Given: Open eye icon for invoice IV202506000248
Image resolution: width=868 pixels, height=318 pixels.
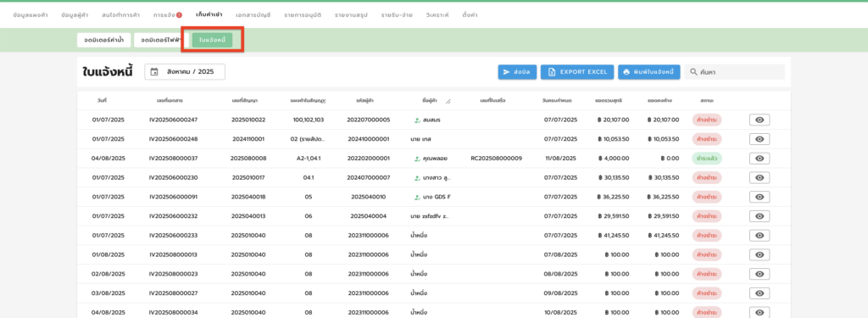Looking at the screenshot, I should [759, 139].
